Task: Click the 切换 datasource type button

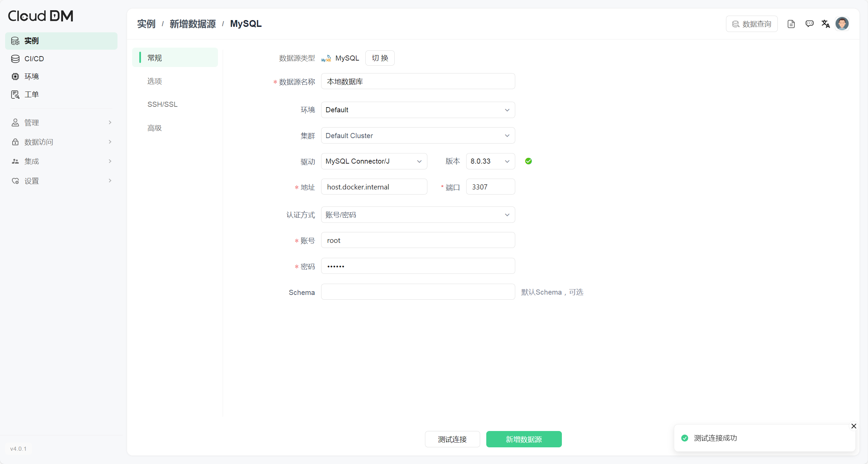Action: click(380, 58)
